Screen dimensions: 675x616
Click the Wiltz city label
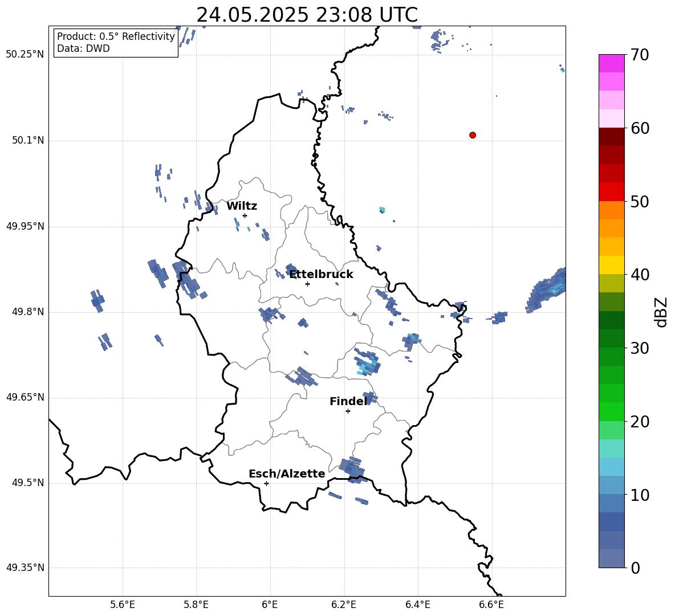tap(242, 206)
